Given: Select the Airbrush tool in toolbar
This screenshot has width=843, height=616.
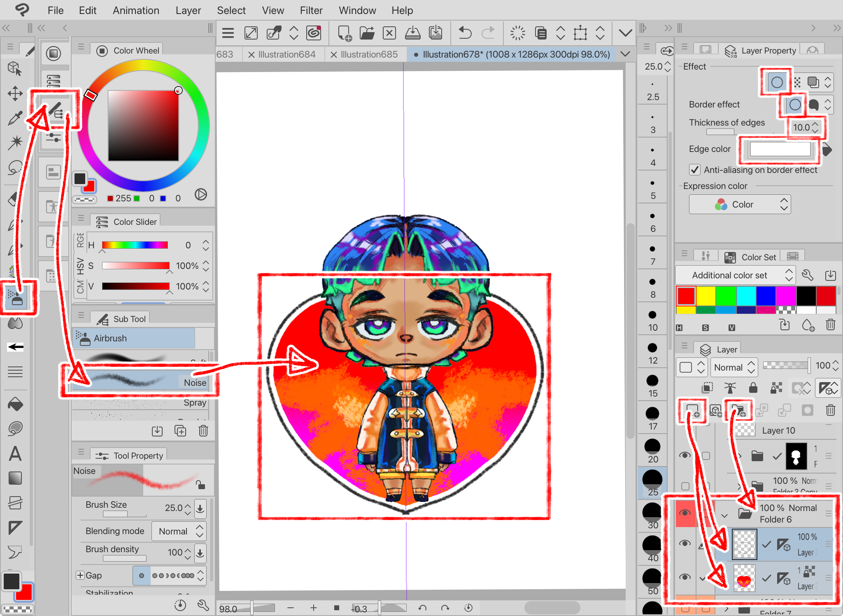Looking at the screenshot, I should point(16,297).
